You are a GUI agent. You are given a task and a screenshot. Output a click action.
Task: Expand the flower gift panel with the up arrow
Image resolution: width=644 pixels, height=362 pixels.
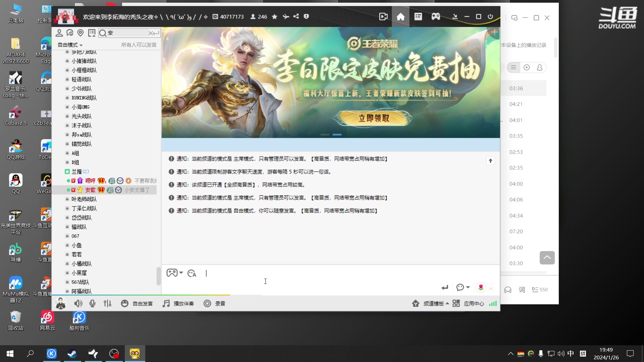pyautogui.click(x=490, y=288)
